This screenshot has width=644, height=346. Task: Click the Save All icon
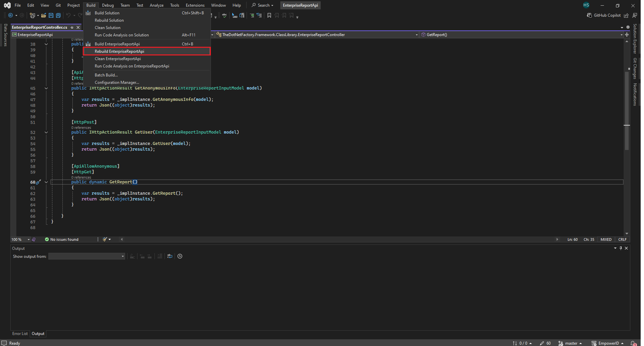(x=58, y=15)
